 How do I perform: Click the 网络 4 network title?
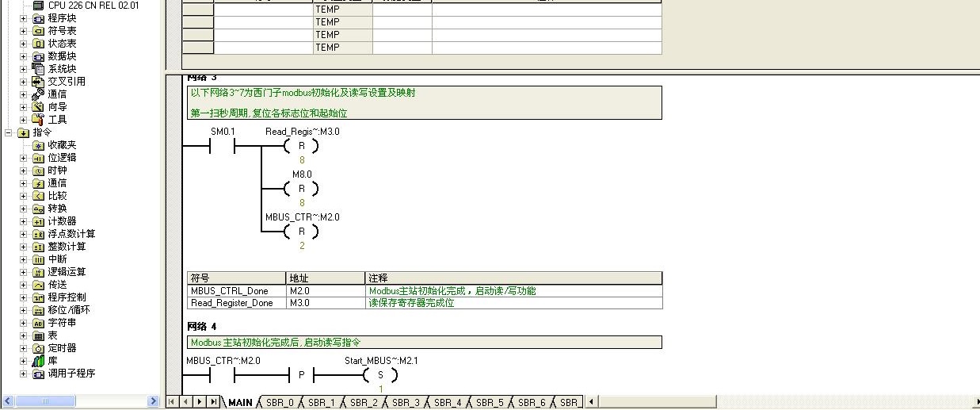pyautogui.click(x=202, y=327)
